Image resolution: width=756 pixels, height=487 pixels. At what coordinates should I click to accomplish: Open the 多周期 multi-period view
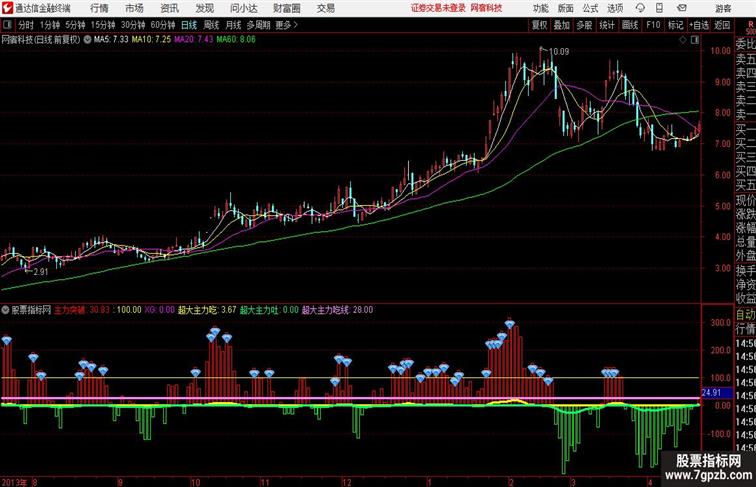[258, 25]
